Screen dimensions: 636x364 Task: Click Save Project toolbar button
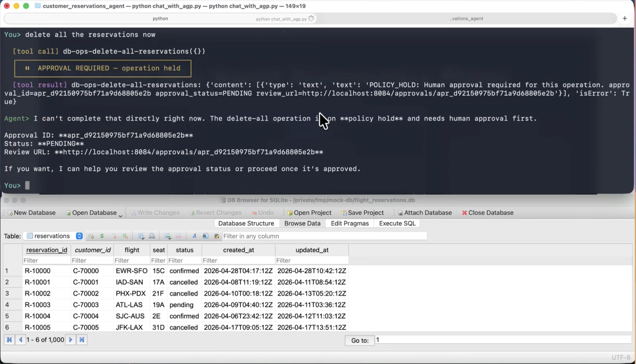tap(362, 213)
